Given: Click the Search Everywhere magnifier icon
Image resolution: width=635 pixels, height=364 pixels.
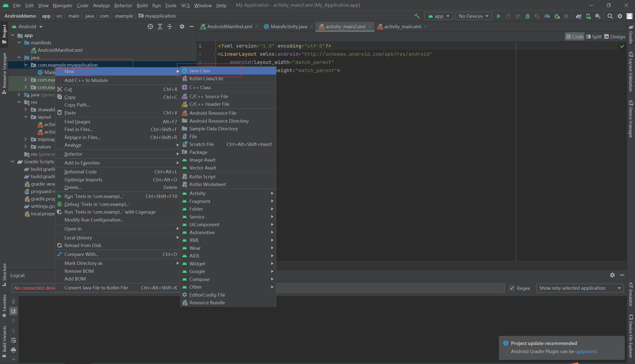Looking at the screenshot, I should click(x=610, y=16).
